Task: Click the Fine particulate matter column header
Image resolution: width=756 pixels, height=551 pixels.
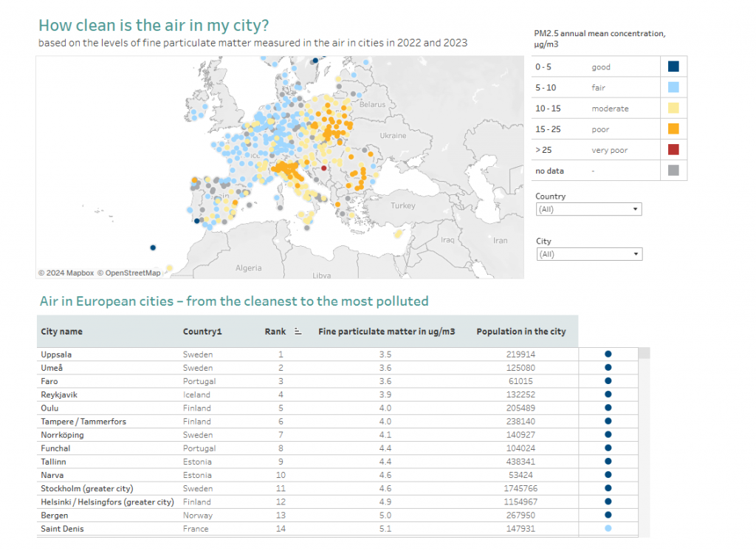Action: (386, 332)
